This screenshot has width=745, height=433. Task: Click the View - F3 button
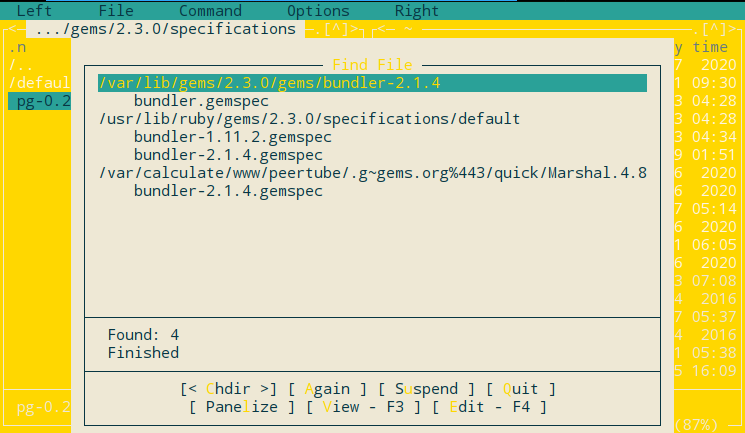click(x=363, y=407)
